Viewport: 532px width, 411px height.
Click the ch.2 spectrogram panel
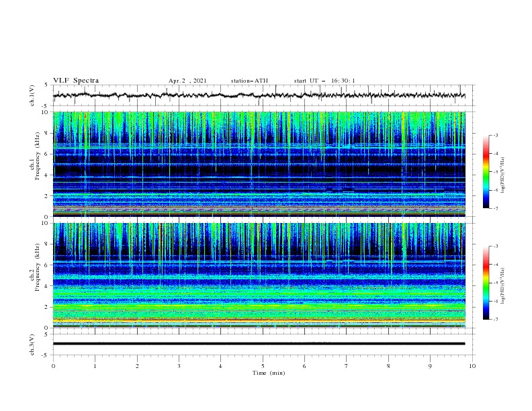tap(259, 275)
